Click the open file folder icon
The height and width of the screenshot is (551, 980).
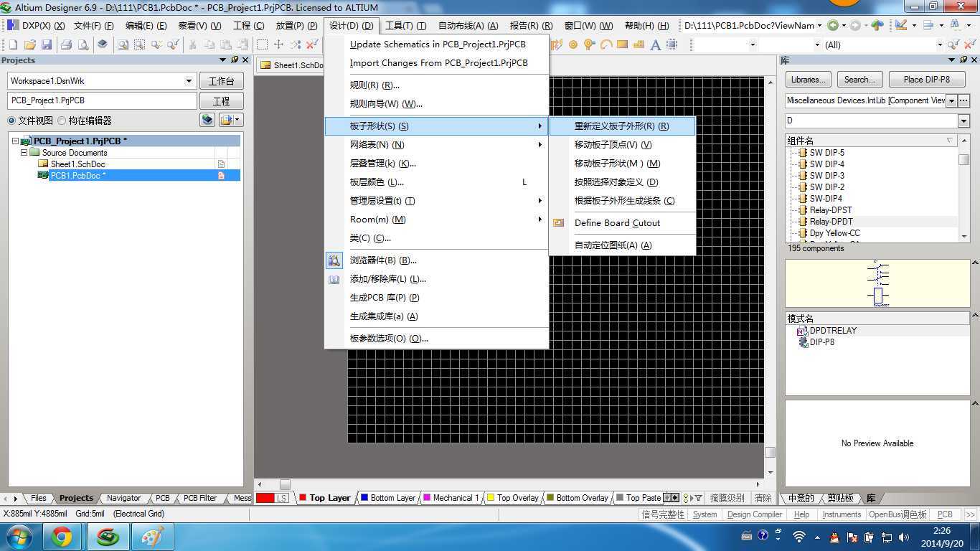click(x=30, y=44)
